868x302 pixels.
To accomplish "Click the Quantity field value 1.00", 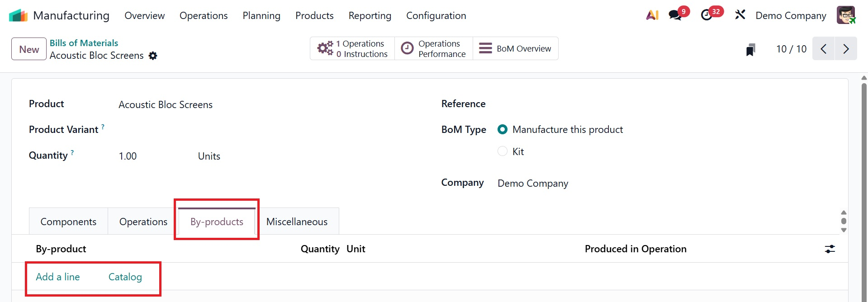I will (x=128, y=156).
